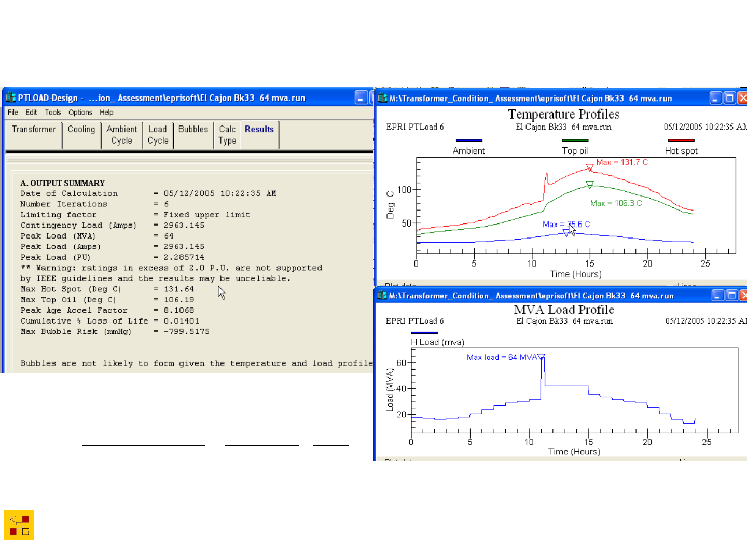Open the Load Cycle tab
Screen dimensions: 747x560
pos(158,135)
